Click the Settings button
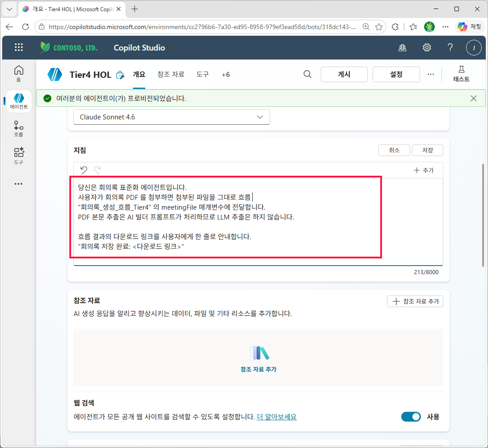This screenshot has width=488, height=448. coord(396,74)
